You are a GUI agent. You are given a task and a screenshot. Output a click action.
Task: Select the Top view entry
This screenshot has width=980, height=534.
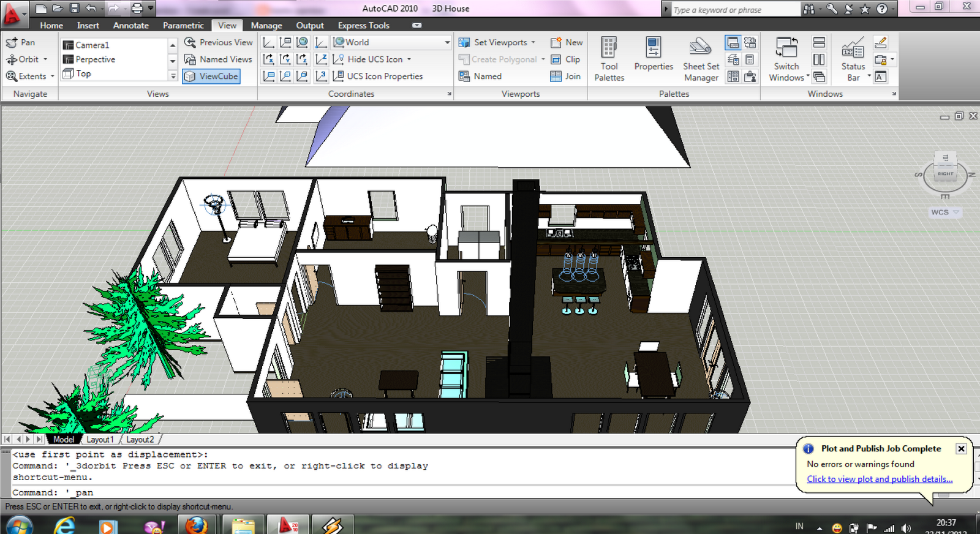pos(114,73)
